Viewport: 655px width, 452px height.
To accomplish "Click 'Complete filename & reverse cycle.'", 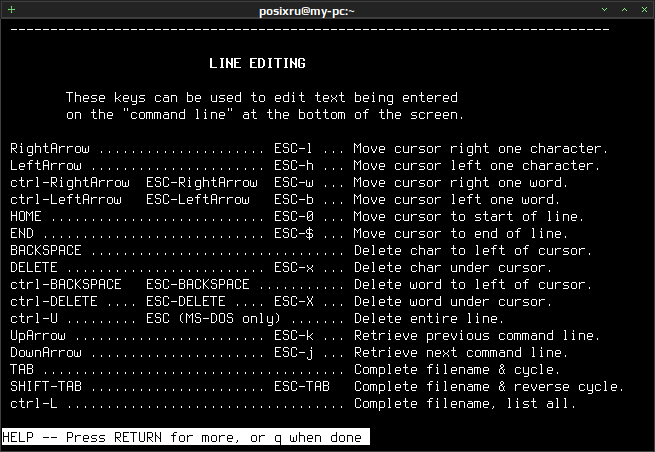I will (x=488, y=386).
